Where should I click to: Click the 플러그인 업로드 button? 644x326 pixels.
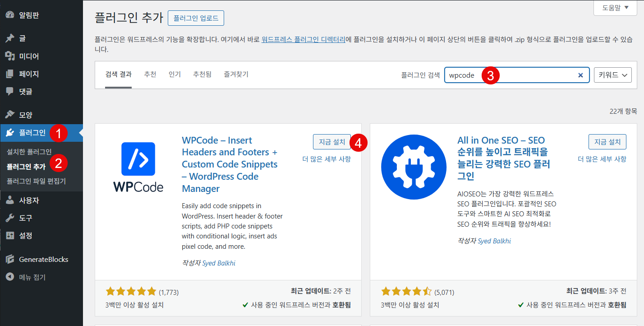pos(196,18)
